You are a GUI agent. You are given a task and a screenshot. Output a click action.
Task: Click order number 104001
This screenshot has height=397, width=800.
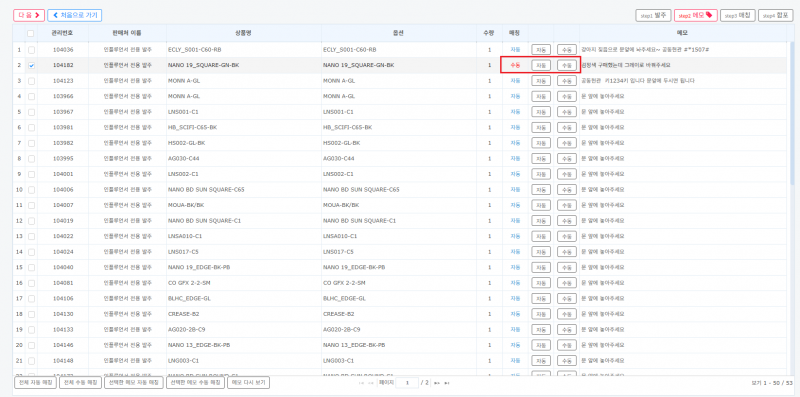(63, 174)
